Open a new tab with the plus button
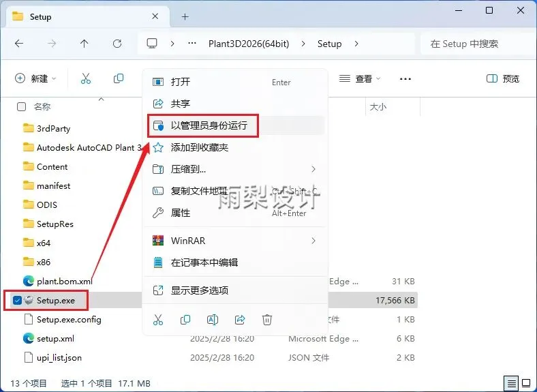 click(185, 16)
